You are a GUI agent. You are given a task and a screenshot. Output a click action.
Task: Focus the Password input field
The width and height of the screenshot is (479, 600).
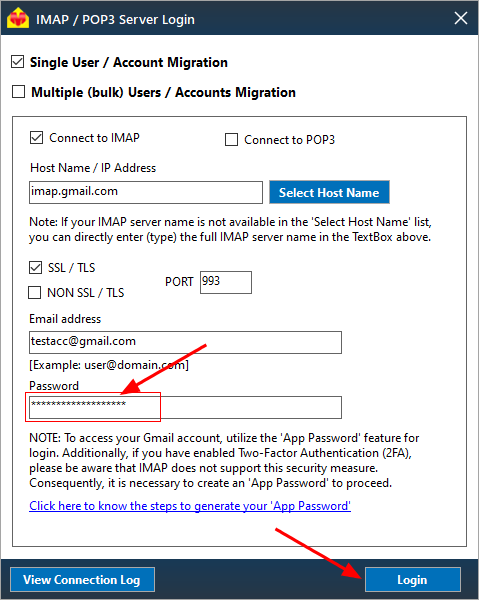click(x=185, y=408)
